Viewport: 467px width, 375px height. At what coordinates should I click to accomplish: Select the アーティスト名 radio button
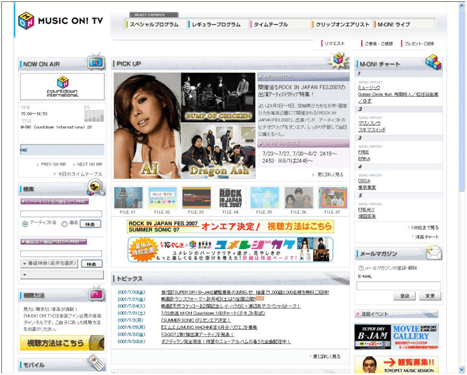(x=25, y=224)
